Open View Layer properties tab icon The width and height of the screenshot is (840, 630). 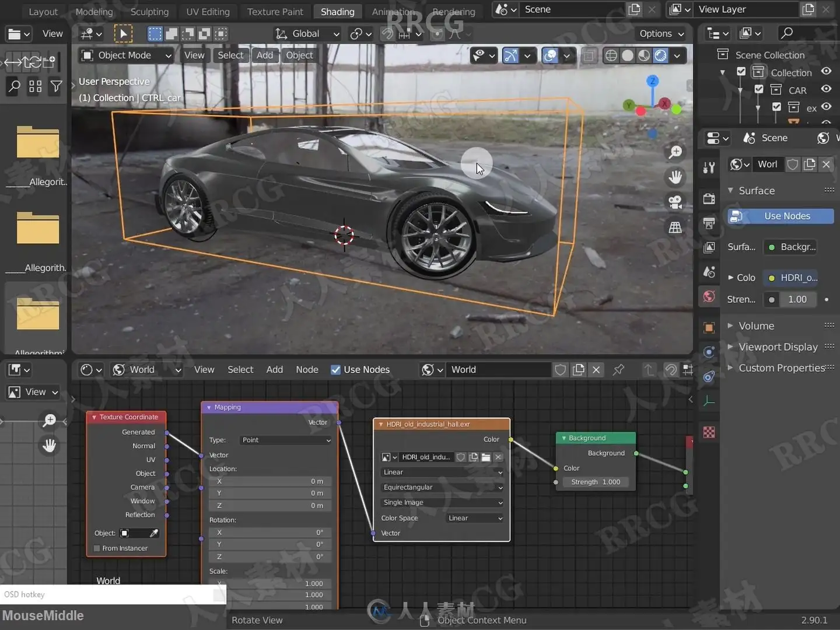[709, 247]
